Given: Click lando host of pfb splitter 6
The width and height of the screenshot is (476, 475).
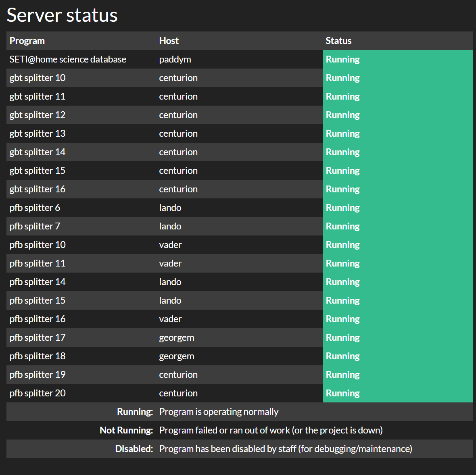Looking at the screenshot, I should (x=170, y=208).
